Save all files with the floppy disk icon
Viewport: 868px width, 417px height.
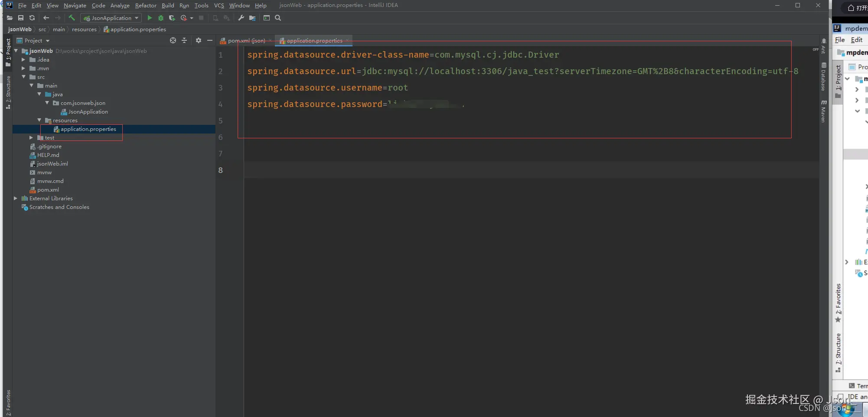(x=21, y=18)
